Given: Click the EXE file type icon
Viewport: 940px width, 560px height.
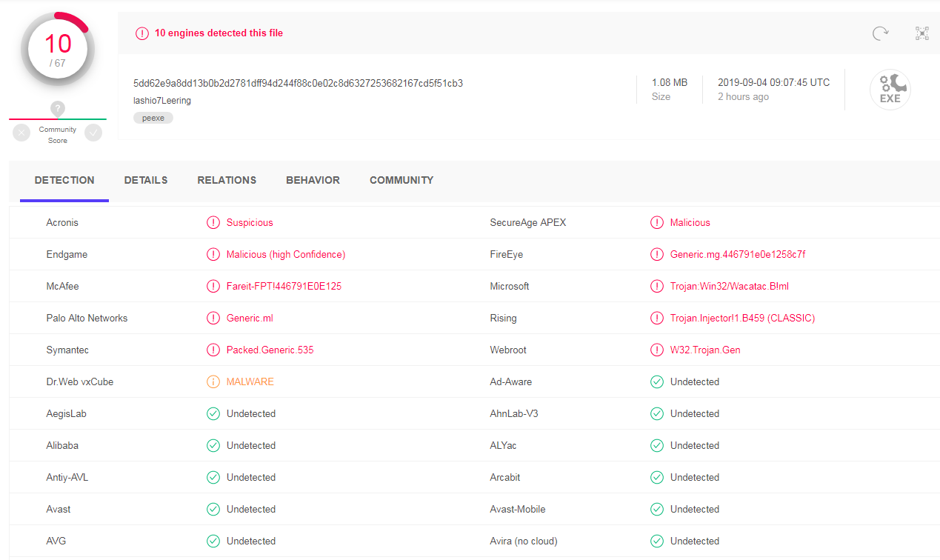Looking at the screenshot, I should pos(890,90).
